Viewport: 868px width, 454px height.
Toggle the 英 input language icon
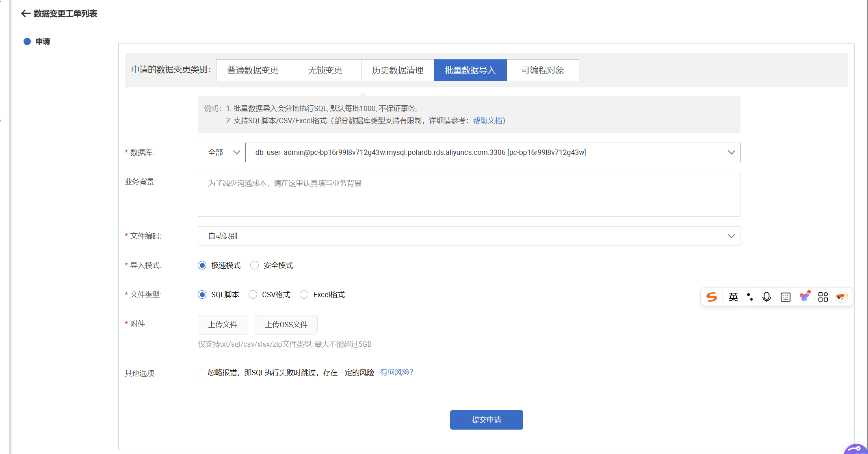[733, 297]
